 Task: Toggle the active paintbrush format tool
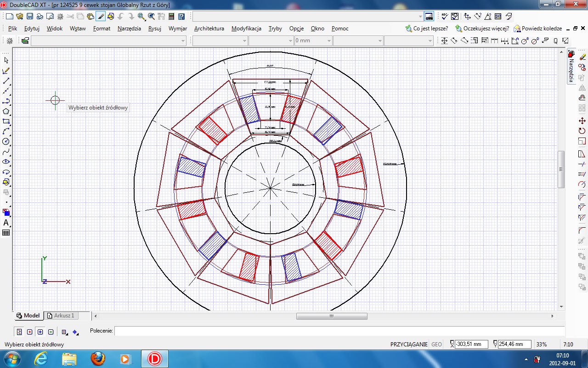101,17
